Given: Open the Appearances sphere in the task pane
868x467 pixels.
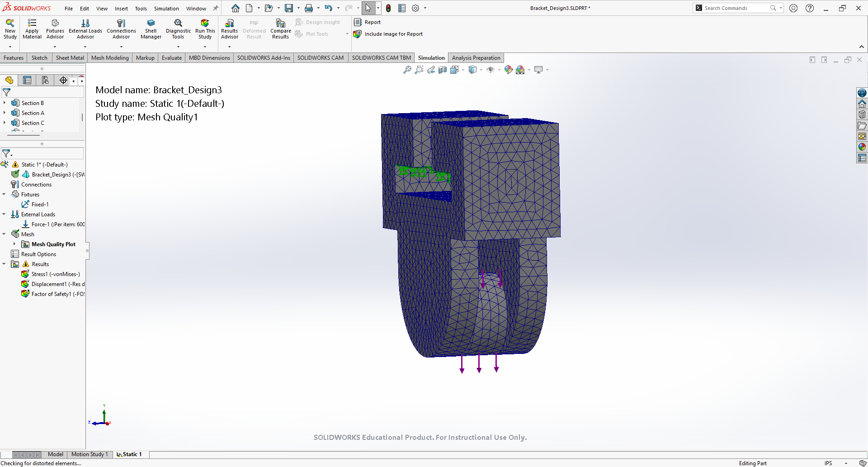Looking at the screenshot, I should (x=862, y=147).
